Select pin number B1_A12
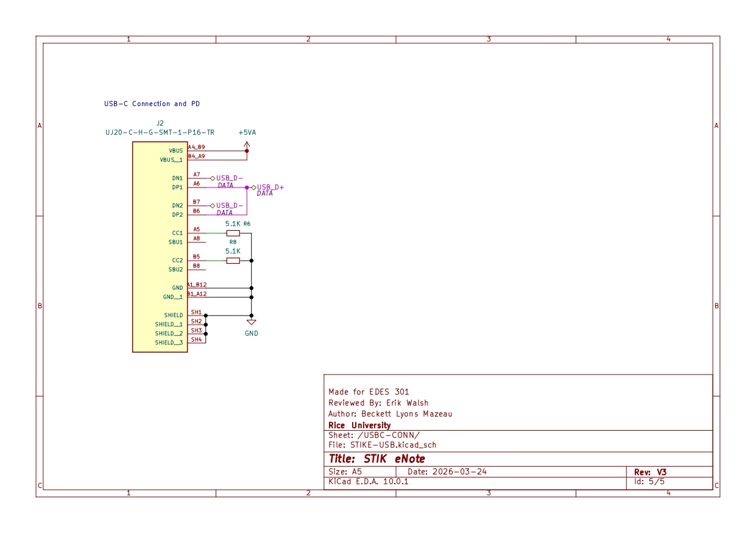Viewport: 756px width, 533px height. click(197, 293)
